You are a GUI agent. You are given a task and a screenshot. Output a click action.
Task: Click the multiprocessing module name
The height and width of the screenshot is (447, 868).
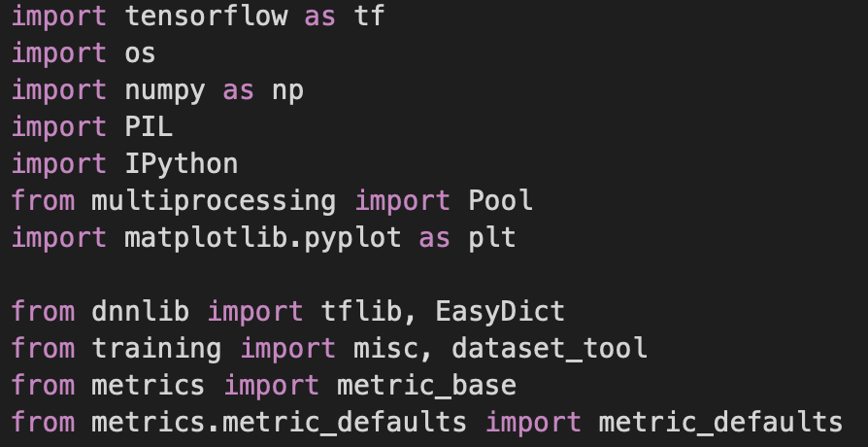[214, 201]
